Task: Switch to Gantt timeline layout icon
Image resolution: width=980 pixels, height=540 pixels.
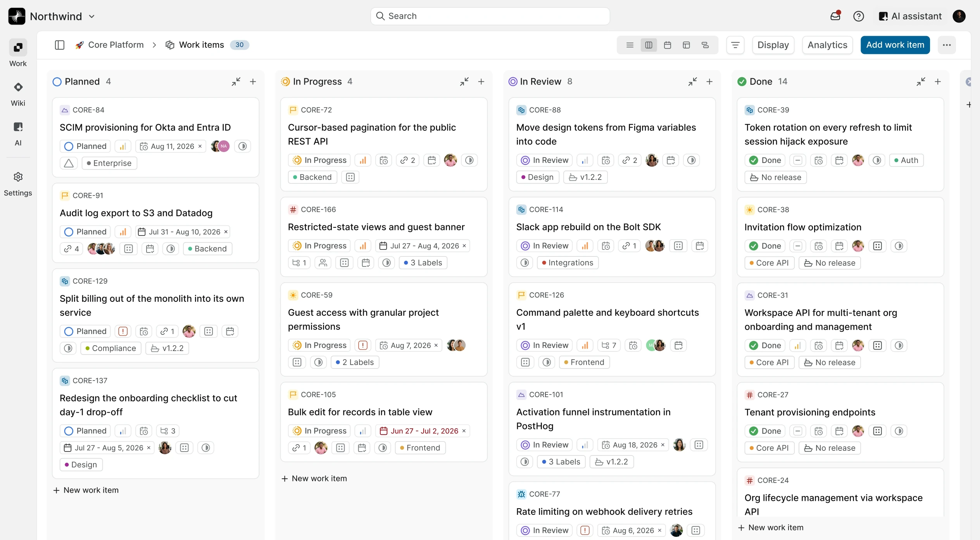Action: (705, 45)
